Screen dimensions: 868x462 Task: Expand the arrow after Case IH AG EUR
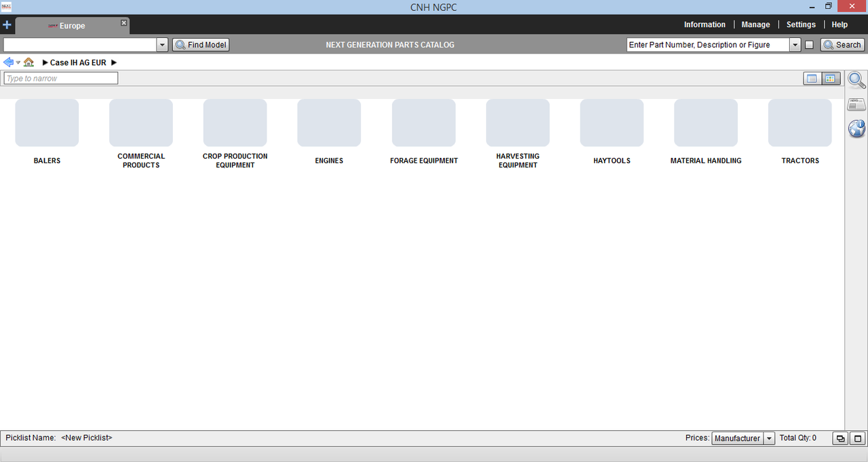(114, 62)
